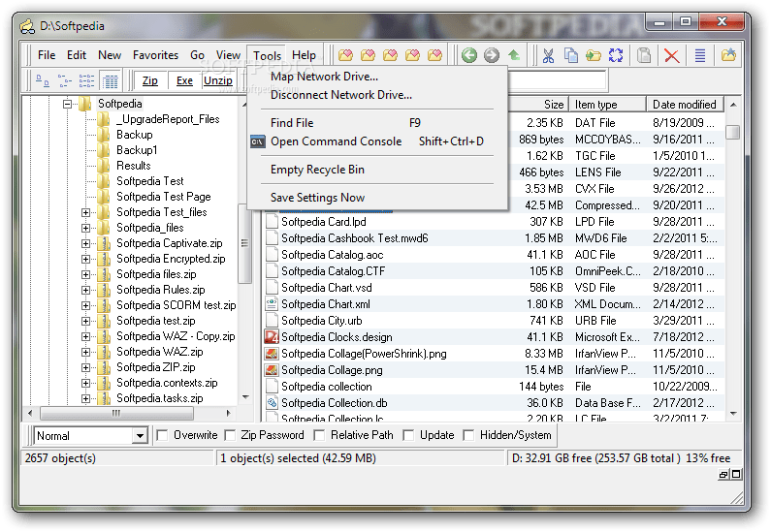771x532 pixels.
Task: Click the first favorite heart folder icon
Action: 345,55
